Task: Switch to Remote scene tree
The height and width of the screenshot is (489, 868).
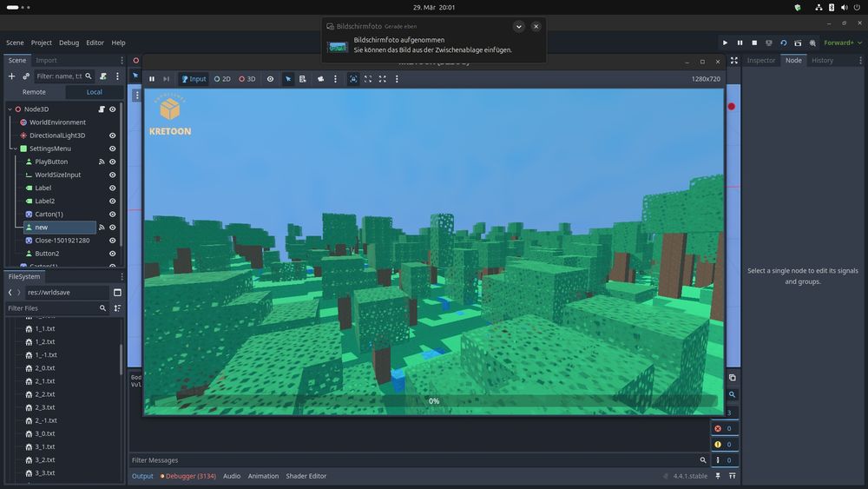Action: 35,92
